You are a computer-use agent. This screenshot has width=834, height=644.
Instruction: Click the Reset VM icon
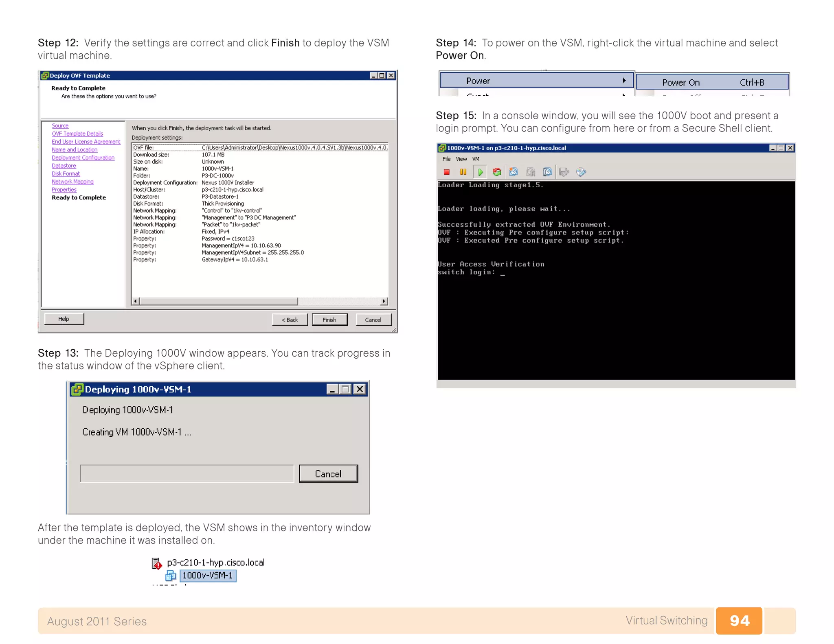[x=497, y=172]
